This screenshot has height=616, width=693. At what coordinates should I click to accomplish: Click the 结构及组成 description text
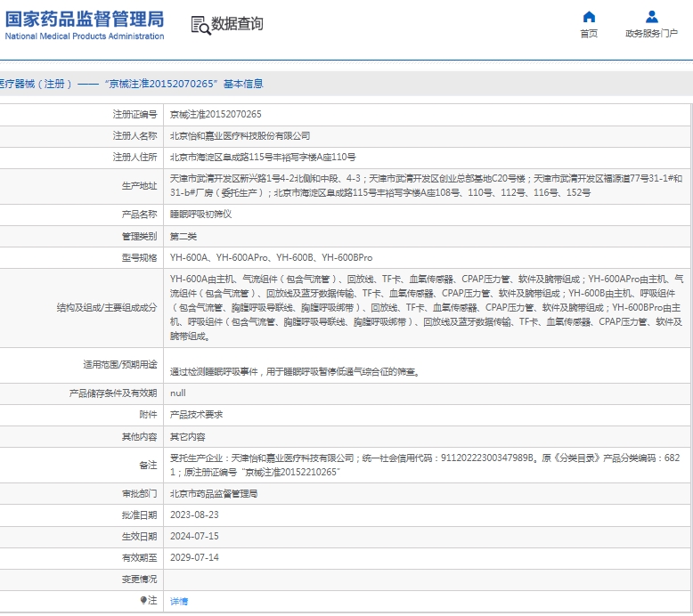point(427,307)
